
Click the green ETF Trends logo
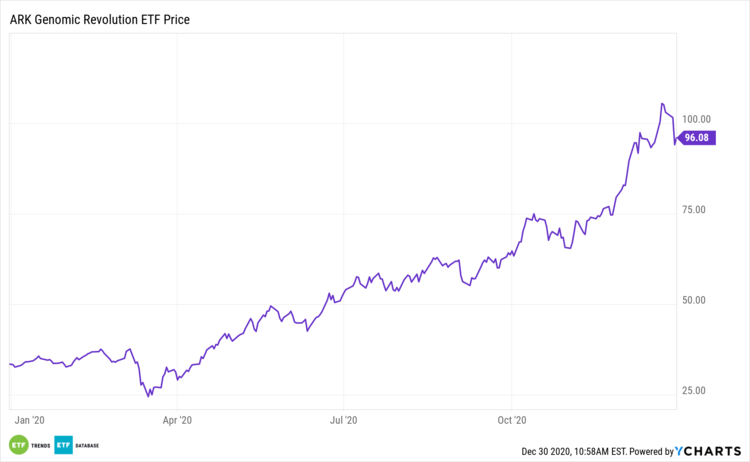click(x=18, y=444)
